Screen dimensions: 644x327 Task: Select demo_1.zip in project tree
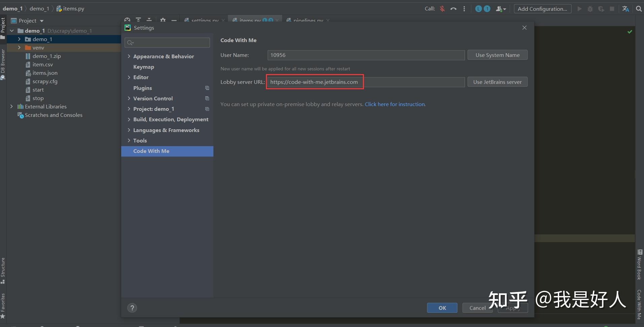pos(46,56)
